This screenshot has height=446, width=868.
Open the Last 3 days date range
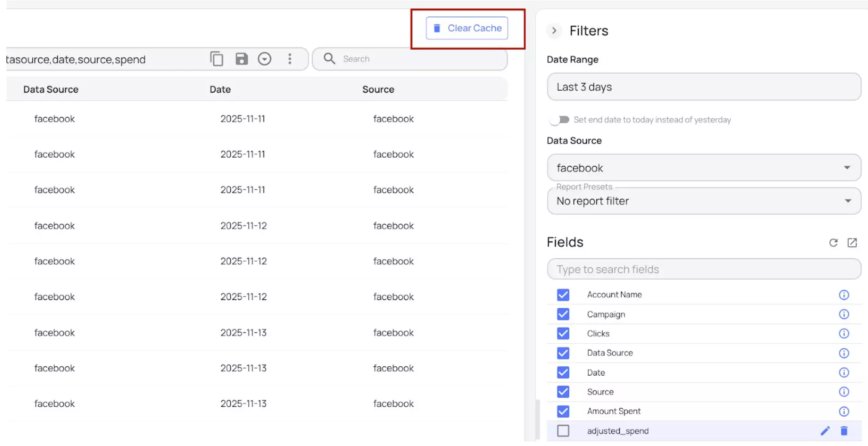pos(704,87)
